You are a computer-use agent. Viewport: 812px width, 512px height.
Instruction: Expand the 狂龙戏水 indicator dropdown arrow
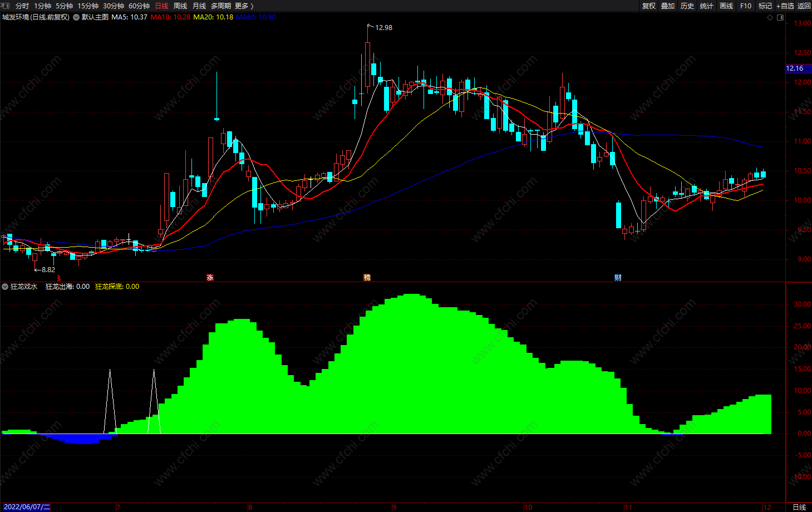pos(5,287)
